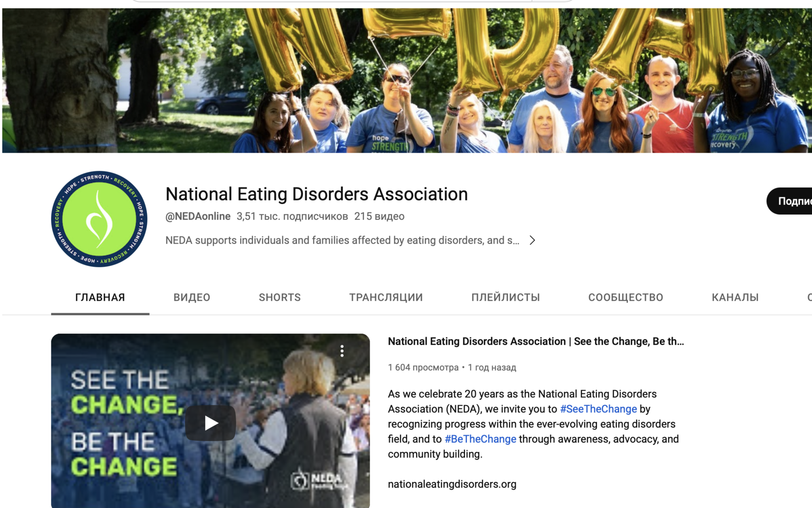This screenshot has width=812, height=508.
Task: Open the #BeTheChange hashtag link
Action: 480,439
